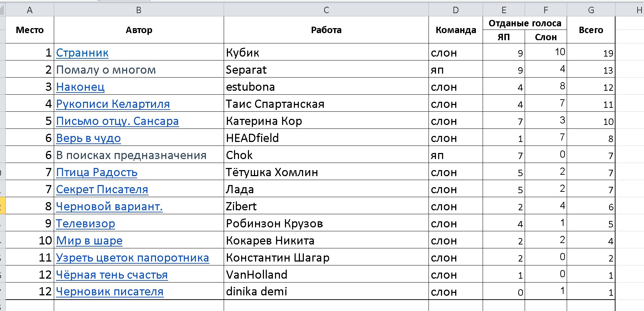Click the Всего header cell
Screen dimensions: 644x311
591,30
